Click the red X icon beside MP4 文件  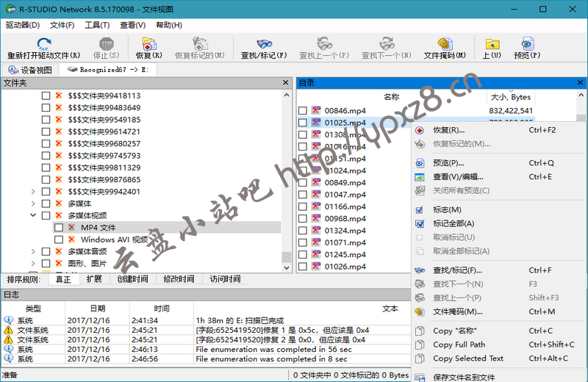click(x=71, y=227)
